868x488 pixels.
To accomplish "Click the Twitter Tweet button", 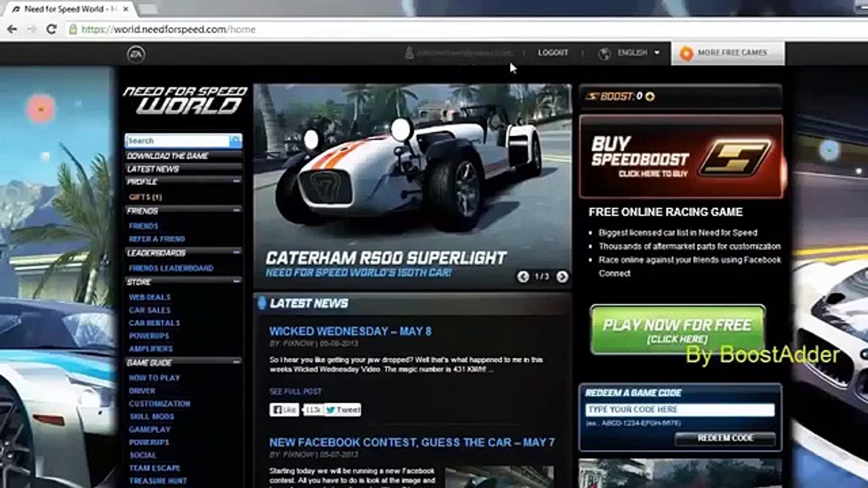I will point(342,410).
